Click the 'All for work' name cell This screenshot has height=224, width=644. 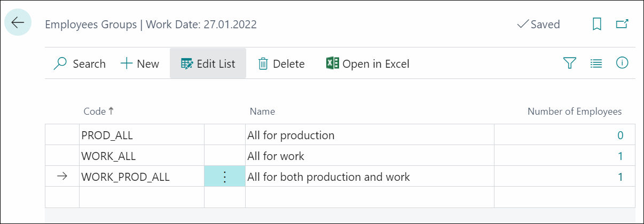point(370,156)
